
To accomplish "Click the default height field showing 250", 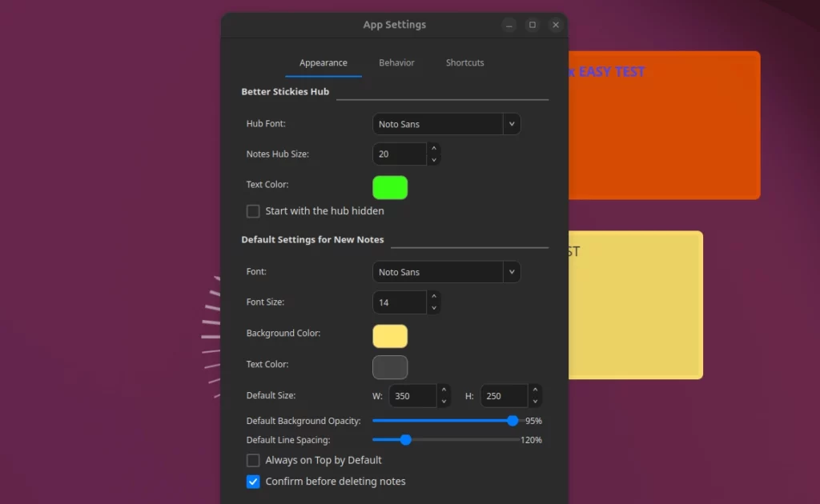I will (x=504, y=396).
